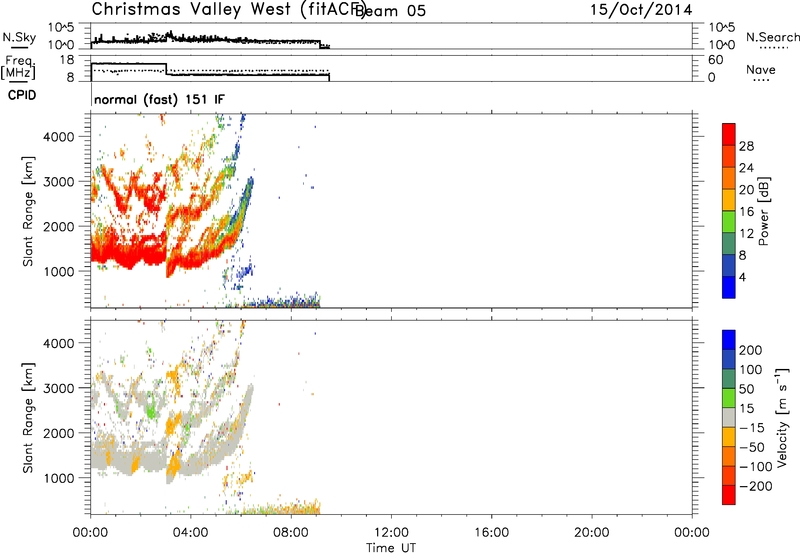Click the 'Time UT' axis label
This screenshot has width=800, height=554.
click(x=391, y=548)
